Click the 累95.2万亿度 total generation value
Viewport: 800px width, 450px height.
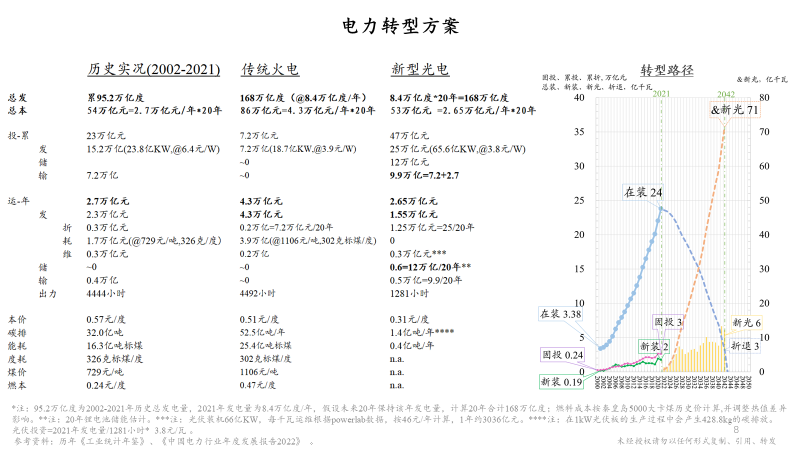tap(115, 97)
